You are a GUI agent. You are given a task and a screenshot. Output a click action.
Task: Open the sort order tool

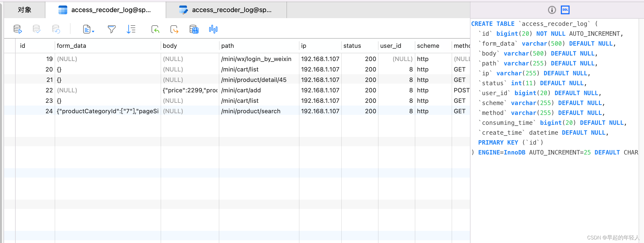tap(131, 29)
